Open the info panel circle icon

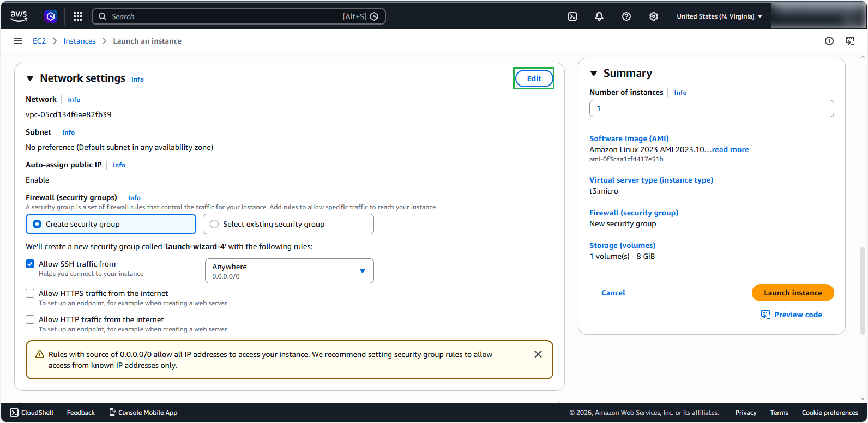point(829,41)
